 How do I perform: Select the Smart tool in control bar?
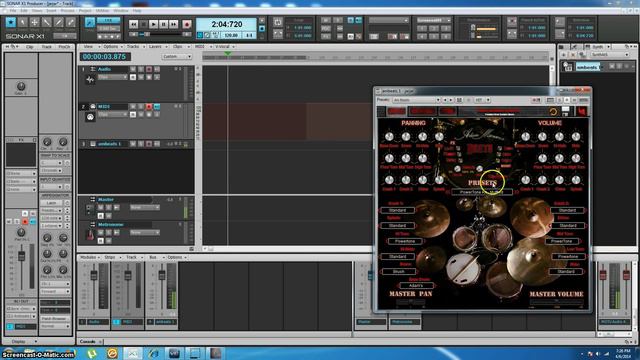point(11,22)
